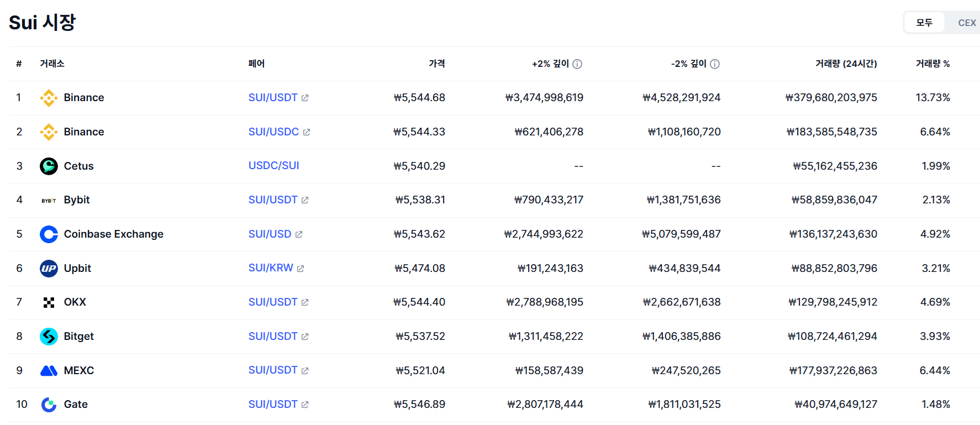Click the Cetus exchange name

[x=78, y=166]
